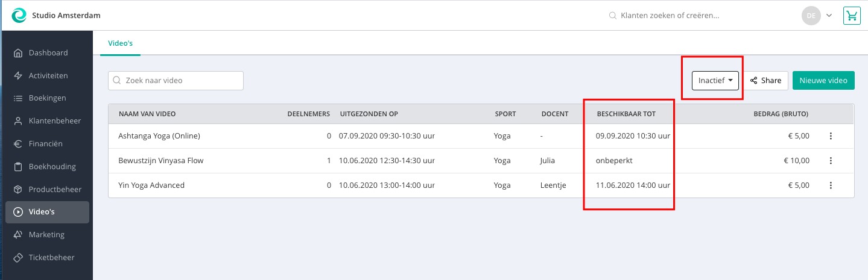Click the Dashboard home icon in sidebar
868x280 pixels.
pos(18,53)
